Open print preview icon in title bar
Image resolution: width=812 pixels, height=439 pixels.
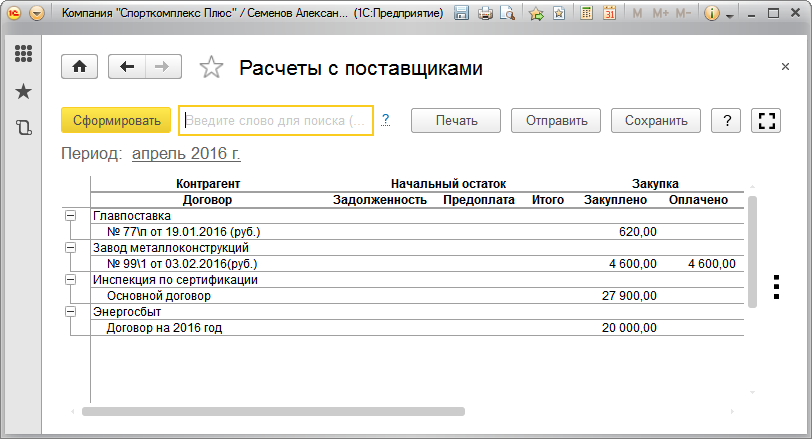[507, 13]
